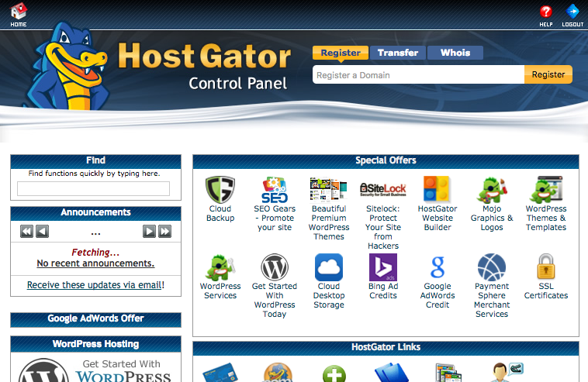This screenshot has width=588, height=382.
Task: Click the Find functions search box
Action: click(x=93, y=189)
